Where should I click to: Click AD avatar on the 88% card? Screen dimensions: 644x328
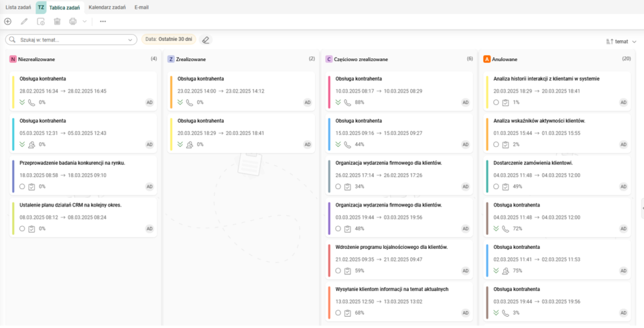click(465, 102)
